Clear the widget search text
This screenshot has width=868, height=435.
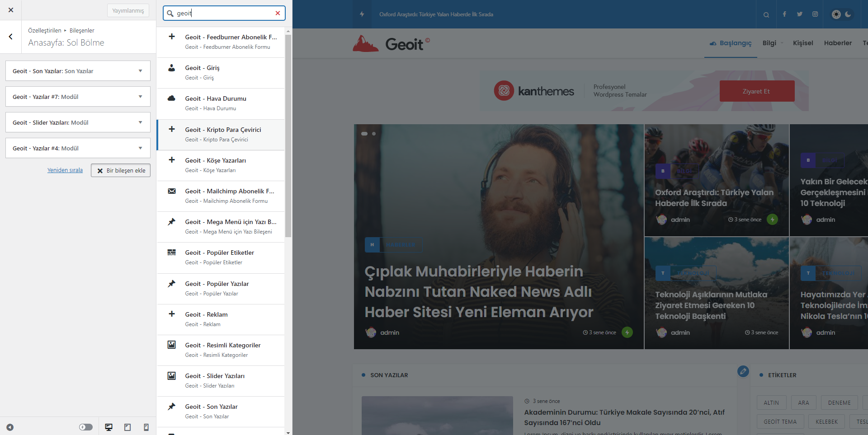pos(278,13)
